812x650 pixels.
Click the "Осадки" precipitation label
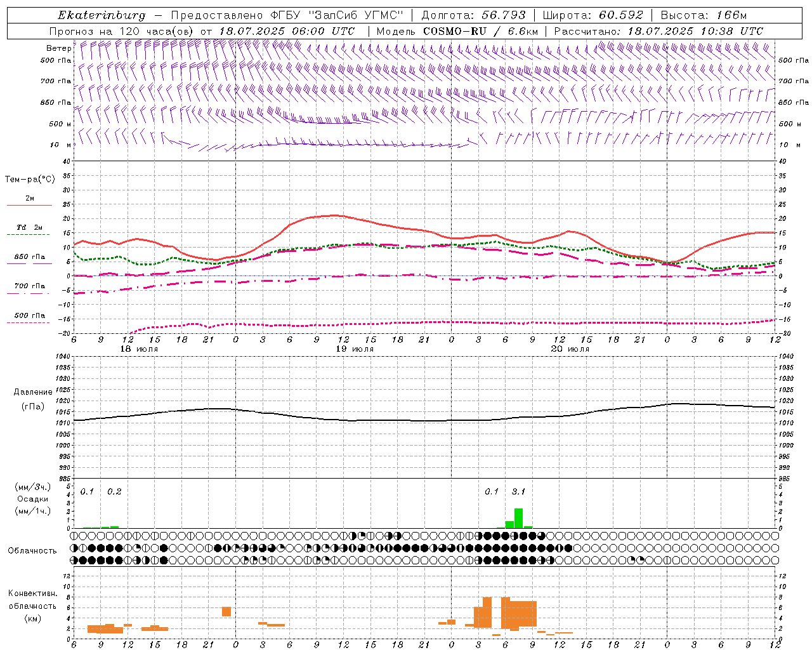pos(32,499)
